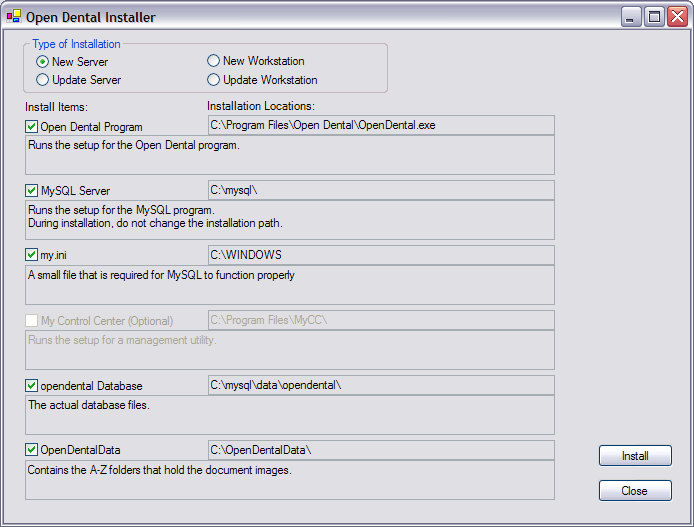Uncheck the Open Dental Program checkbox
This screenshot has width=694, height=527.
(x=31, y=127)
